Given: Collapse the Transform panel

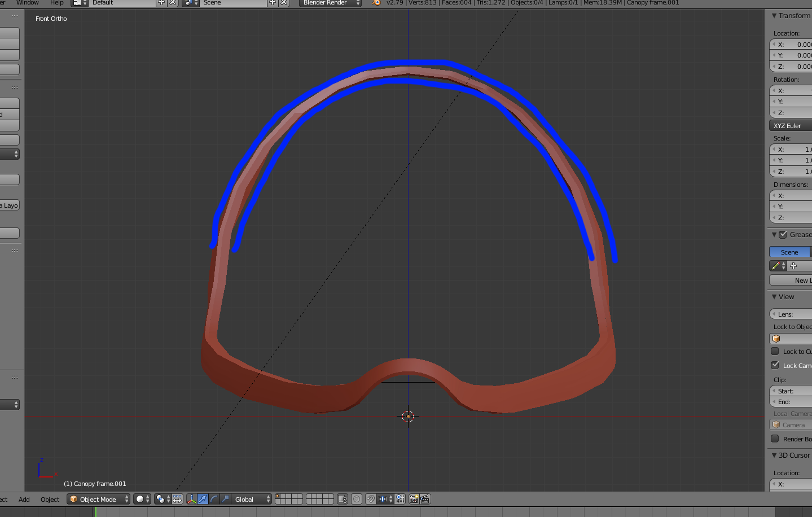Looking at the screenshot, I should pos(774,16).
